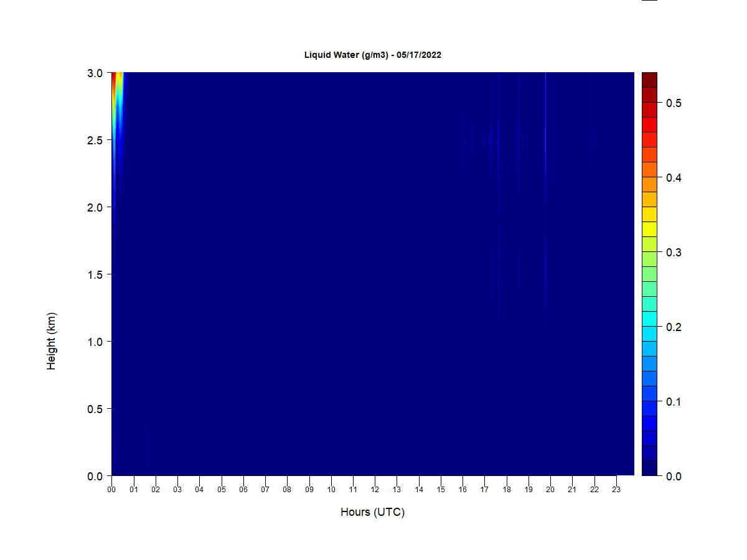Click the height axis label "1.0"
Screen dimensions: 747x560
95,342
